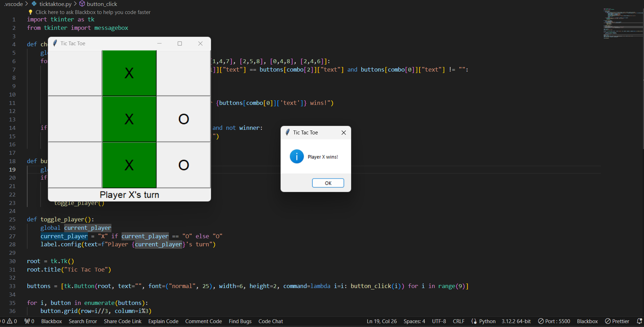644x327 pixels.
Task: Click the top-left empty Tic Tac Toe cell
Action: pyautogui.click(x=75, y=73)
